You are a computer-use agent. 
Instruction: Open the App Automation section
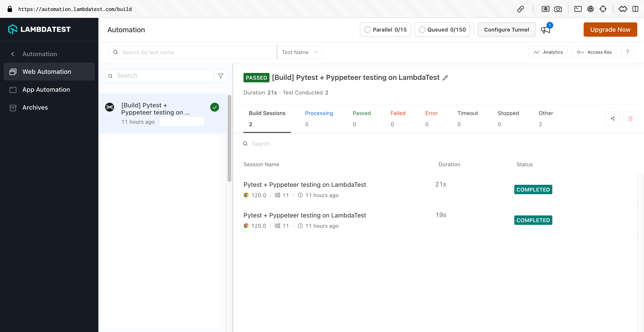(46, 89)
